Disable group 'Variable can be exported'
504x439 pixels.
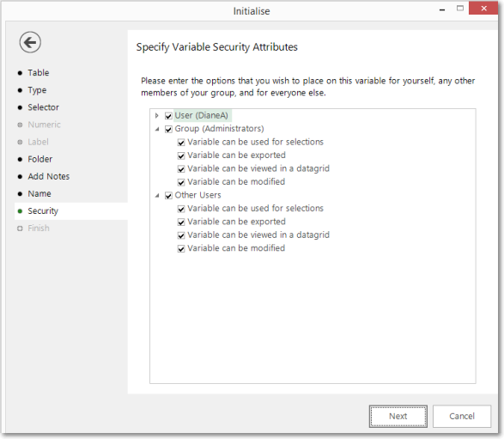[x=181, y=155]
